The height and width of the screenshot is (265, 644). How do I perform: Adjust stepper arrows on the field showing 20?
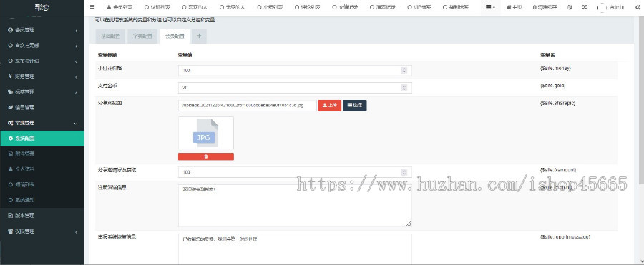click(404, 88)
